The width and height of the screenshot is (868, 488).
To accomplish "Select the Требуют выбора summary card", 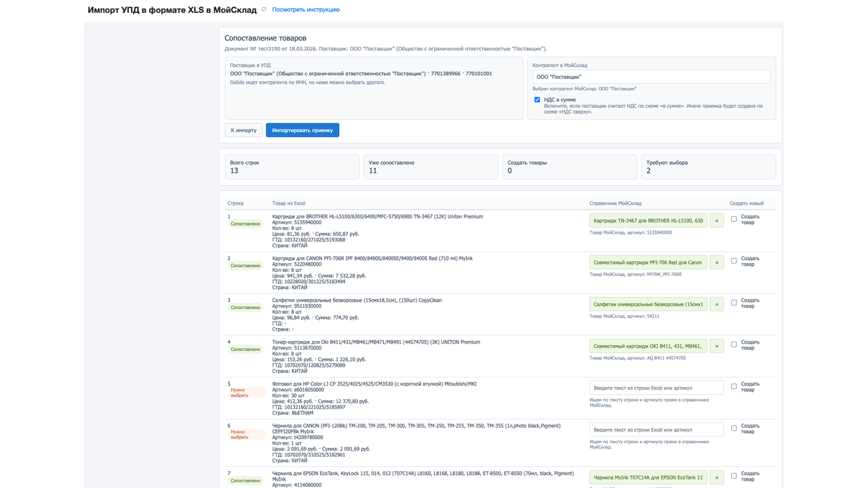I will tap(708, 167).
